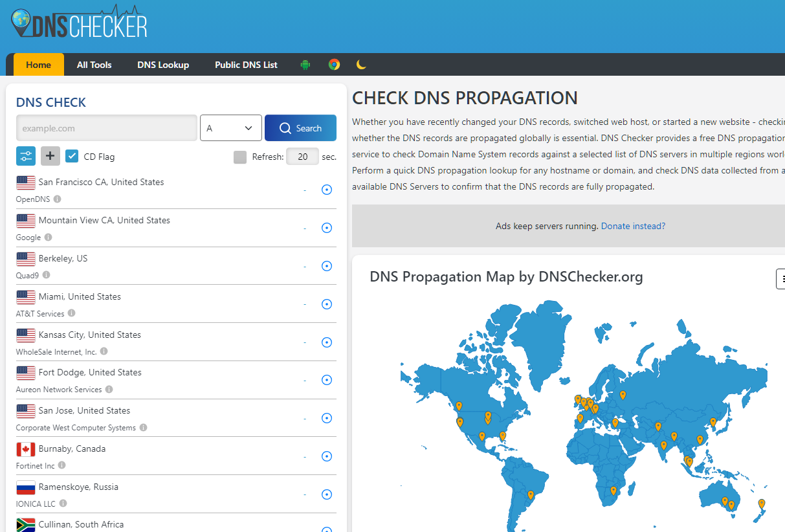The width and height of the screenshot is (785, 532).
Task: Click info icon next to OpenDNS
Action: (x=58, y=199)
